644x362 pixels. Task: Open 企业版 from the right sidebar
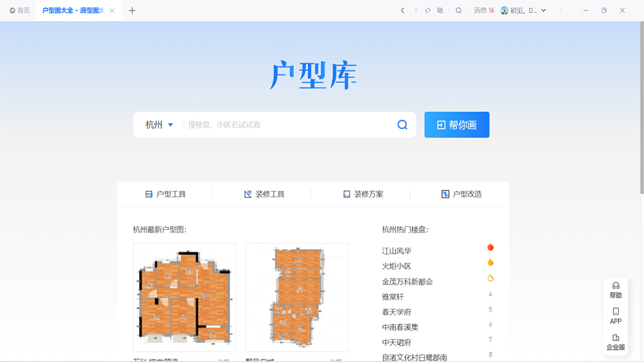coord(616,341)
